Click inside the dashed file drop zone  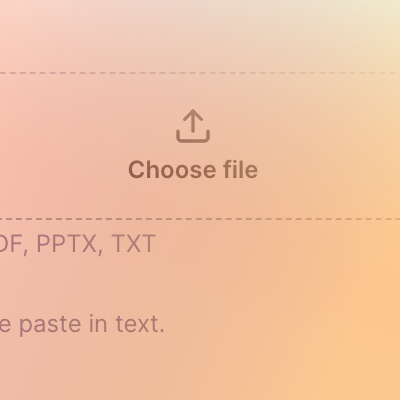tap(200, 146)
